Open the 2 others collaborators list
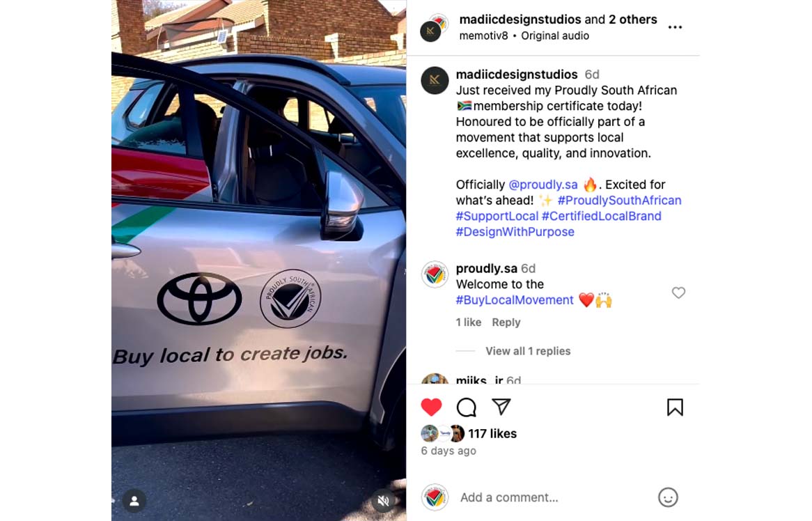The image size is (812, 521). pyautogui.click(x=633, y=20)
